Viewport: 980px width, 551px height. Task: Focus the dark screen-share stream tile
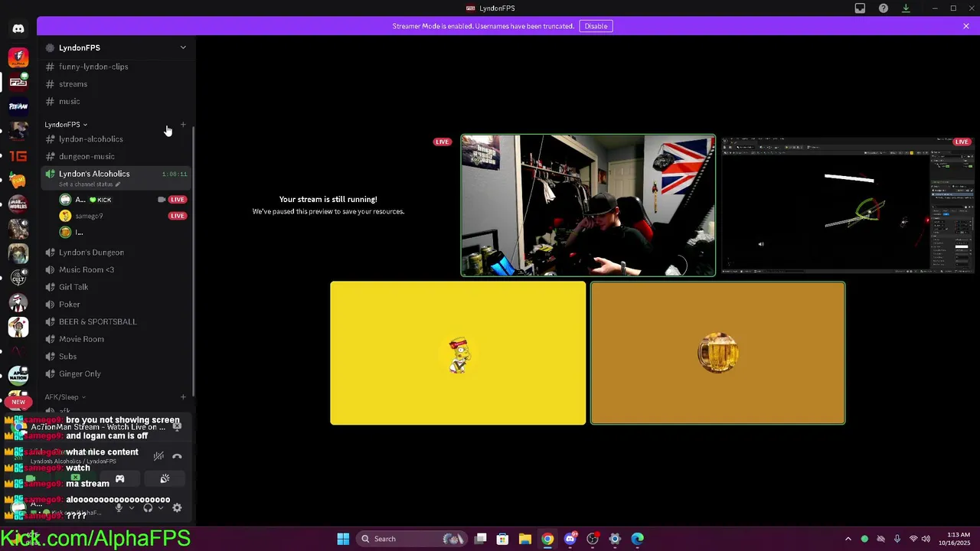coord(848,205)
